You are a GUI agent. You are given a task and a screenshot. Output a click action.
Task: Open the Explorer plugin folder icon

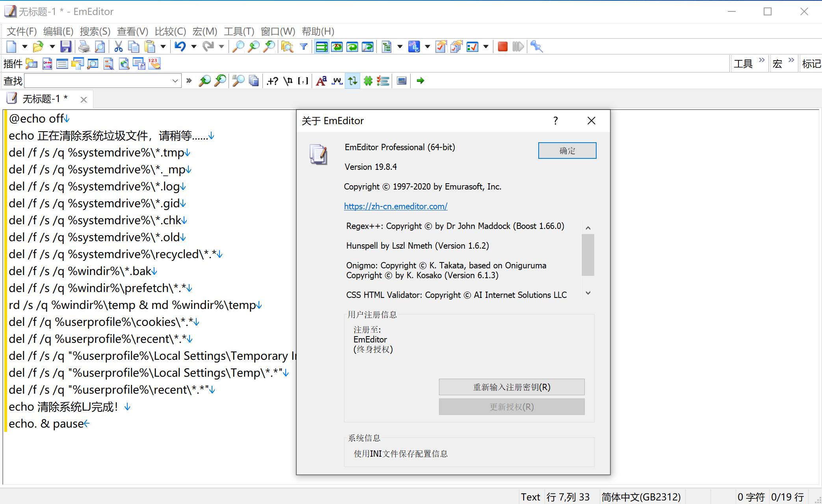click(32, 63)
